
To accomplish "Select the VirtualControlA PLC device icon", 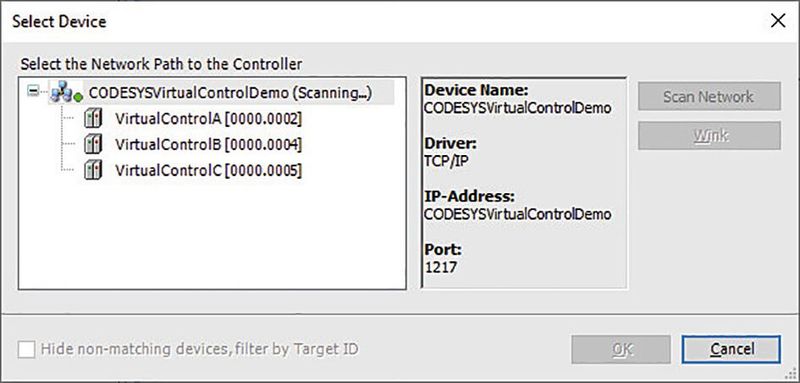I will [x=92, y=119].
